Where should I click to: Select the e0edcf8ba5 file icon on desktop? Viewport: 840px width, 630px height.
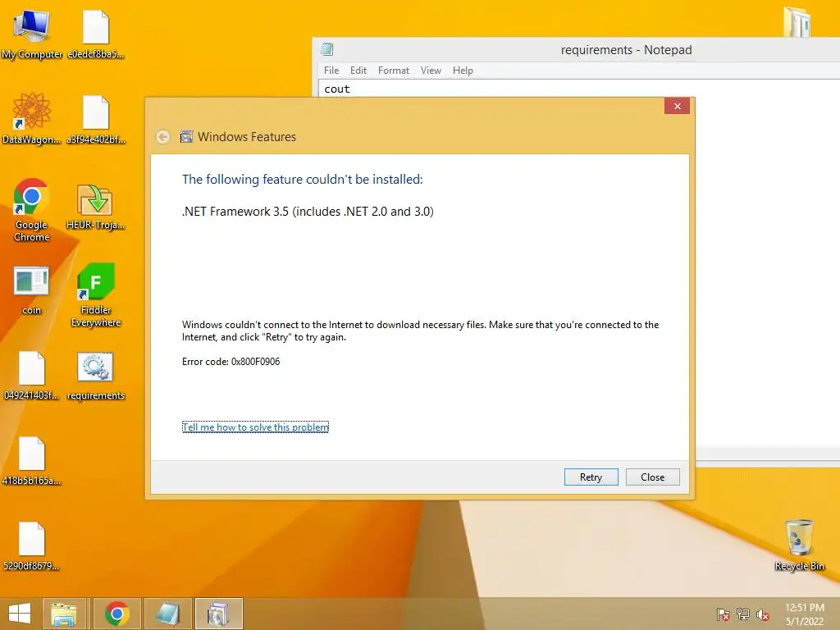[x=96, y=34]
